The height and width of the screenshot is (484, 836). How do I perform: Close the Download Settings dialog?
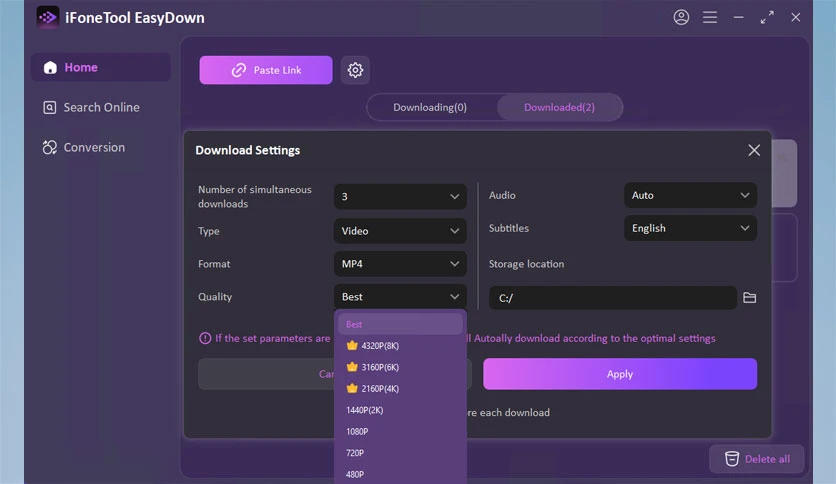click(753, 150)
